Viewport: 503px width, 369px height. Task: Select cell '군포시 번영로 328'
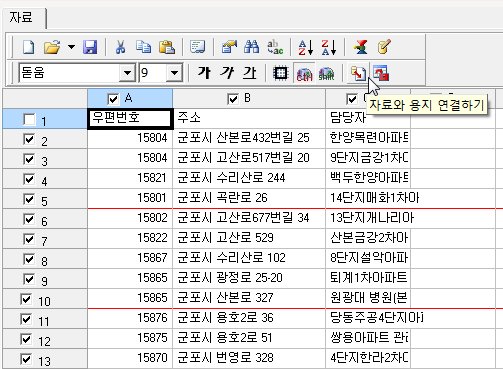249,358
